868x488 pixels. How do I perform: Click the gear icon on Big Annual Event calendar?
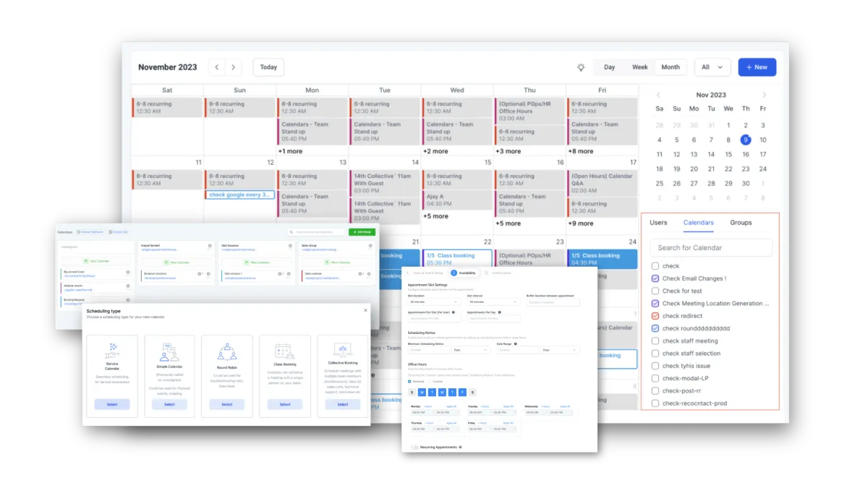[x=128, y=273]
